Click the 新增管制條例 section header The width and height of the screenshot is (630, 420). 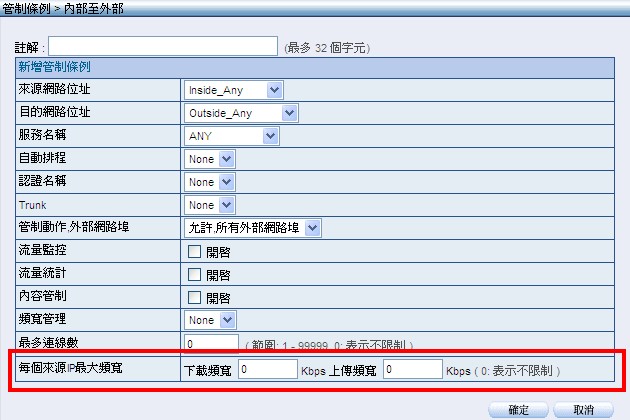[54, 68]
